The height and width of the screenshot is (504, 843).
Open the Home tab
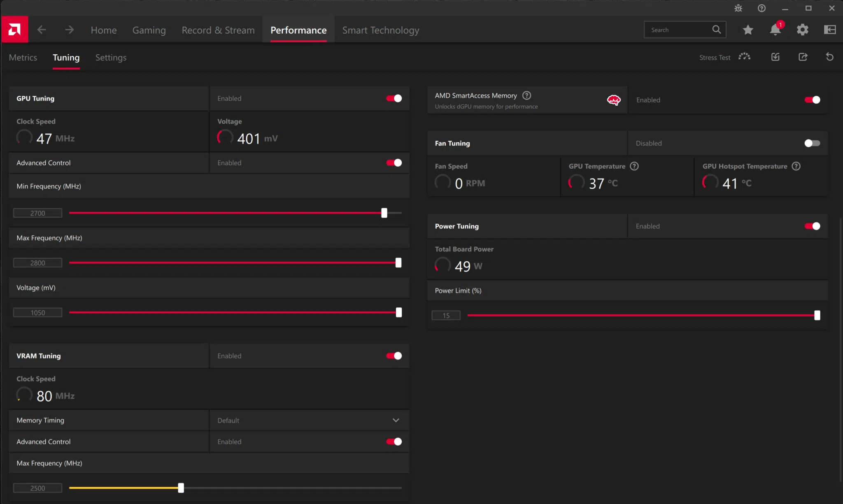(104, 30)
